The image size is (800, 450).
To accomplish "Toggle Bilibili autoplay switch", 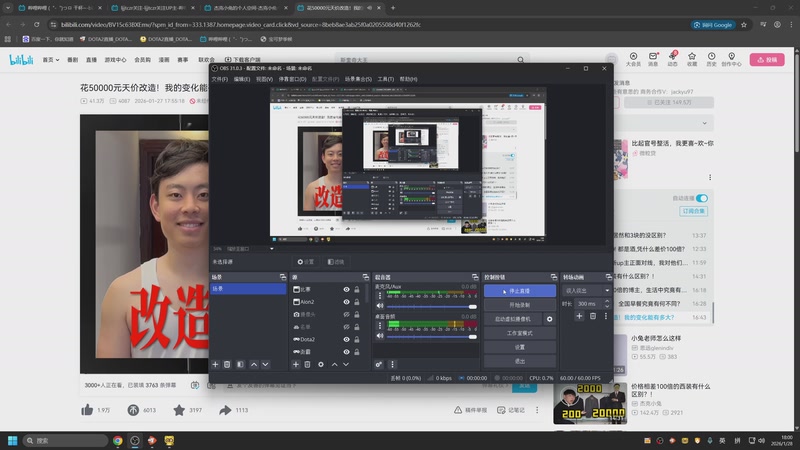I will click(x=702, y=198).
